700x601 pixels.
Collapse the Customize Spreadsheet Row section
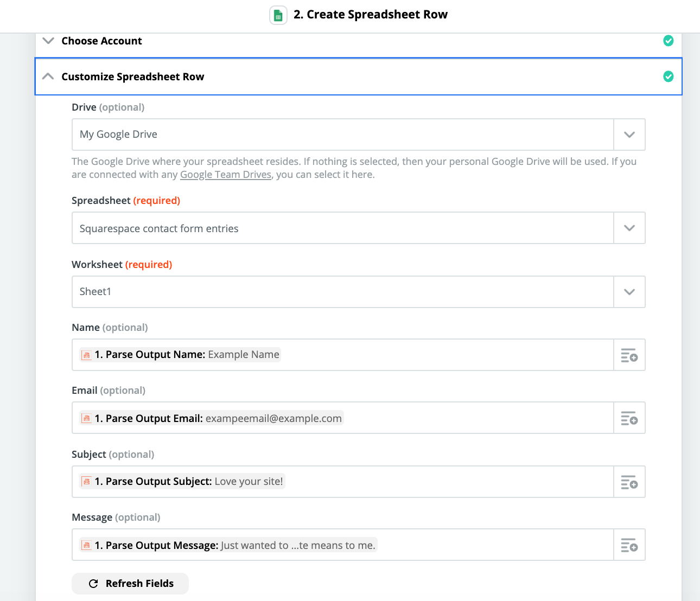[x=48, y=76]
